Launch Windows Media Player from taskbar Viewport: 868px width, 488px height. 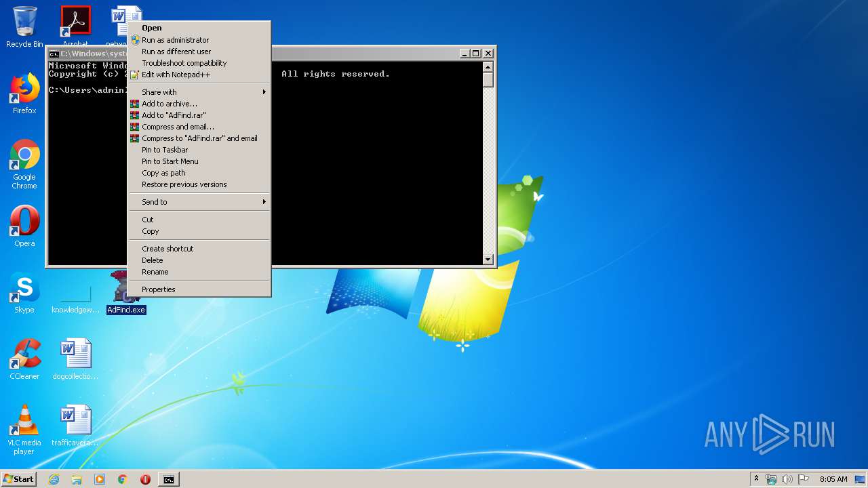click(x=100, y=479)
